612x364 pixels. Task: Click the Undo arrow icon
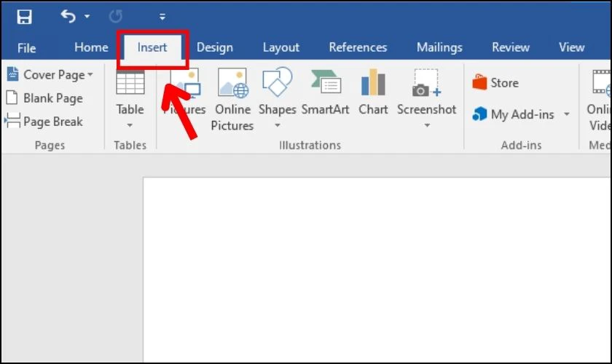pyautogui.click(x=68, y=17)
